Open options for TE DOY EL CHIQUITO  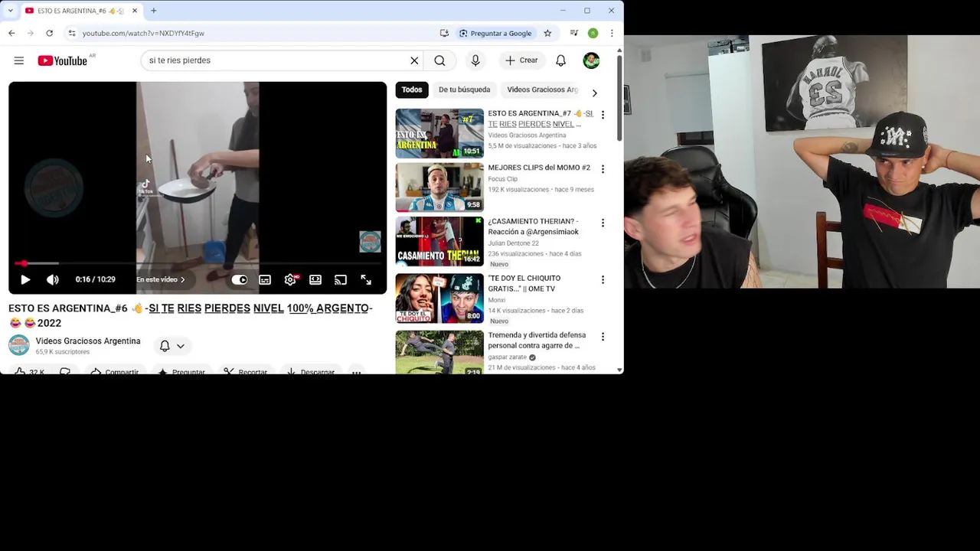(603, 280)
